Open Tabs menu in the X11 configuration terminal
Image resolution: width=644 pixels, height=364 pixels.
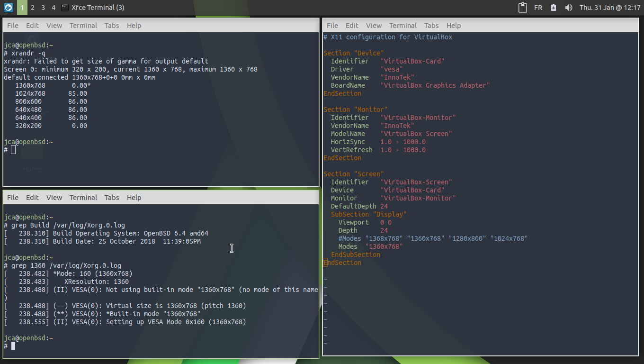point(431,26)
